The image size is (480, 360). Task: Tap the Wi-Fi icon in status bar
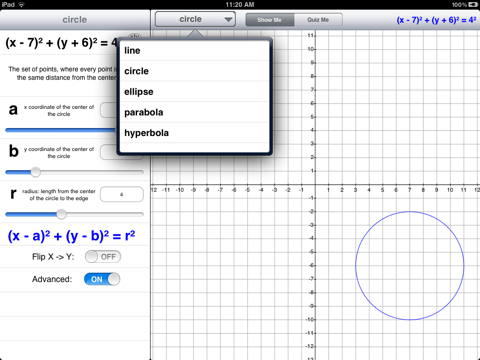[21, 4]
